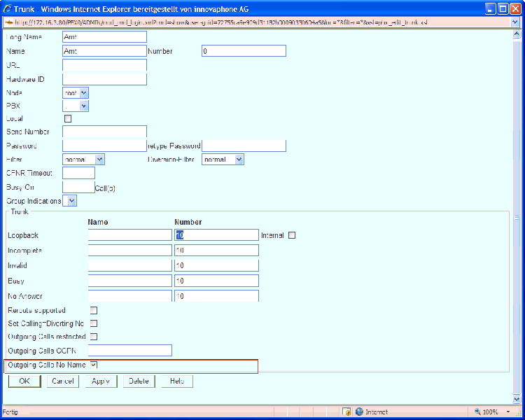Click the Loopback Name input field
This screenshot has width=525, height=420.
pyautogui.click(x=130, y=234)
